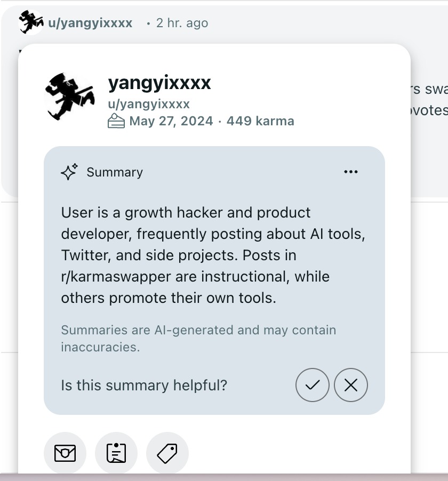The height and width of the screenshot is (481, 448).
Task: Mark the summary as not helpful with X
Action: [351, 385]
